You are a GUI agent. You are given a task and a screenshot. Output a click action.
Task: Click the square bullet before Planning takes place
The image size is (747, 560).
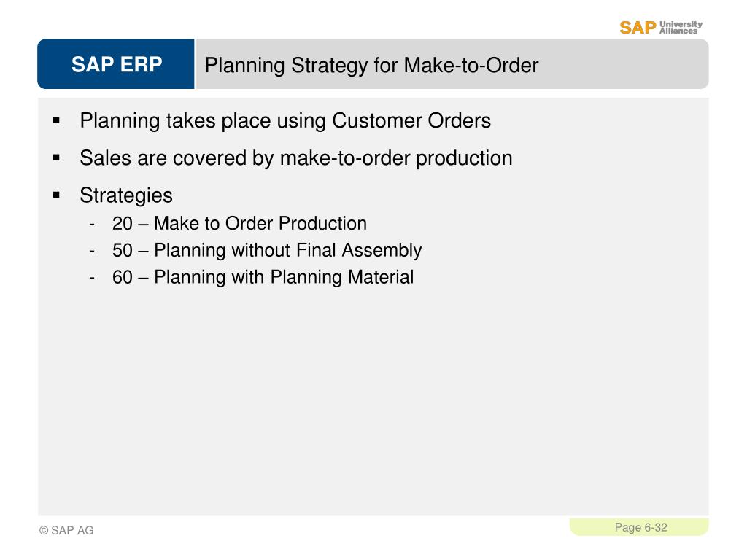[x=57, y=120]
